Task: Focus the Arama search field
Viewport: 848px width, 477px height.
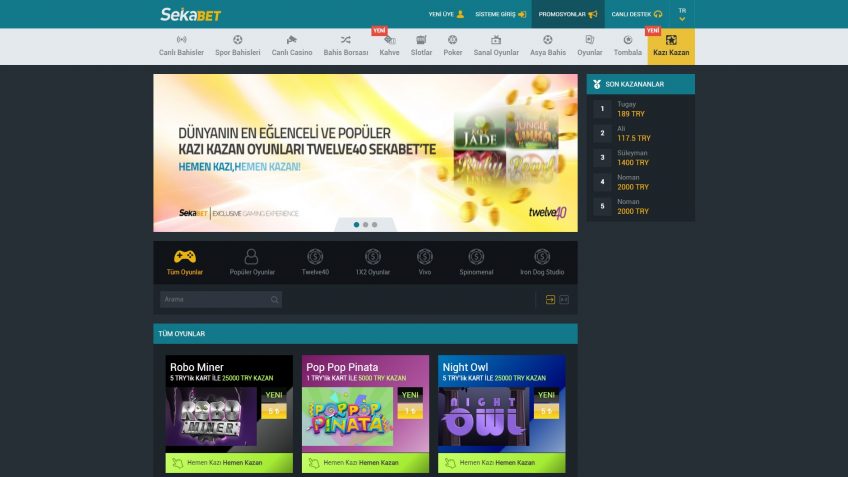Action: (221, 299)
